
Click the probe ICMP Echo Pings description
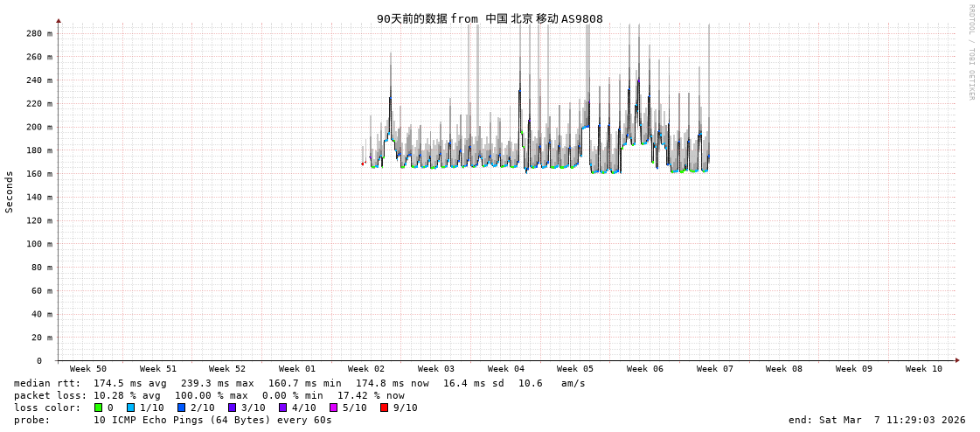click(x=212, y=420)
